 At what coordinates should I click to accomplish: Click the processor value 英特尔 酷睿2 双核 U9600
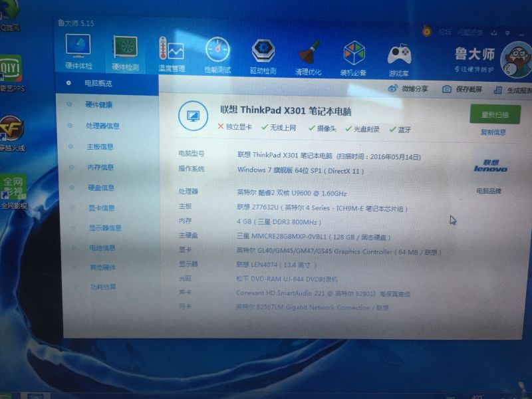pos(292,193)
